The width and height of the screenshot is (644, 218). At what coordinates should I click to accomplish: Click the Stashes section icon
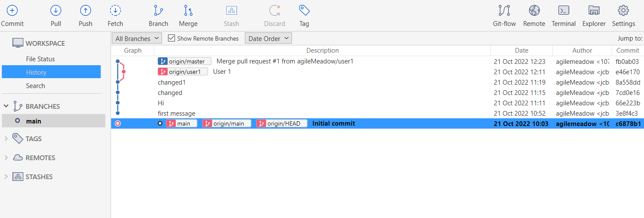(x=18, y=177)
